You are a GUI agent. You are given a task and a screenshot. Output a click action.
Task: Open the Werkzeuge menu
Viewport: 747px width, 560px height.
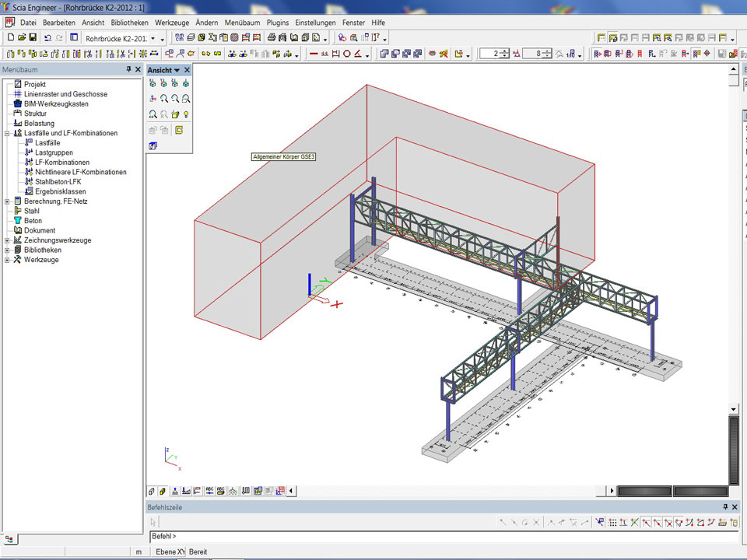click(x=172, y=23)
